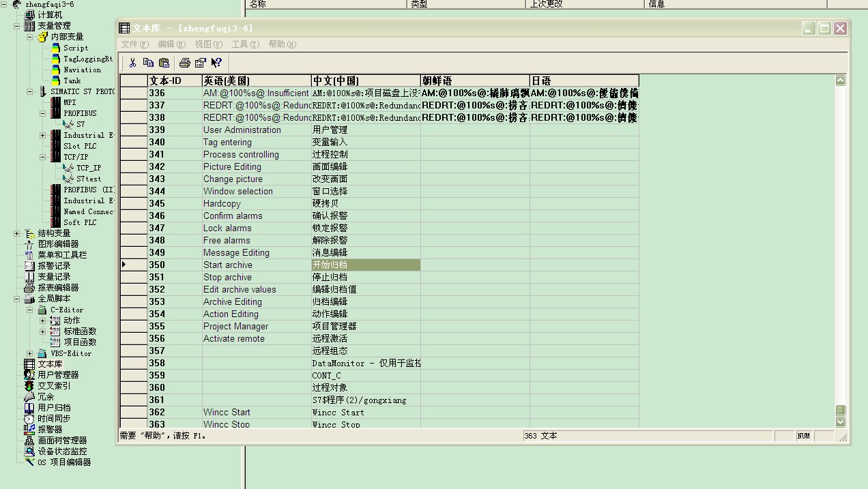This screenshot has height=489, width=868.
Task: Select the S7test connection under TCP/IP
Action: tap(89, 179)
